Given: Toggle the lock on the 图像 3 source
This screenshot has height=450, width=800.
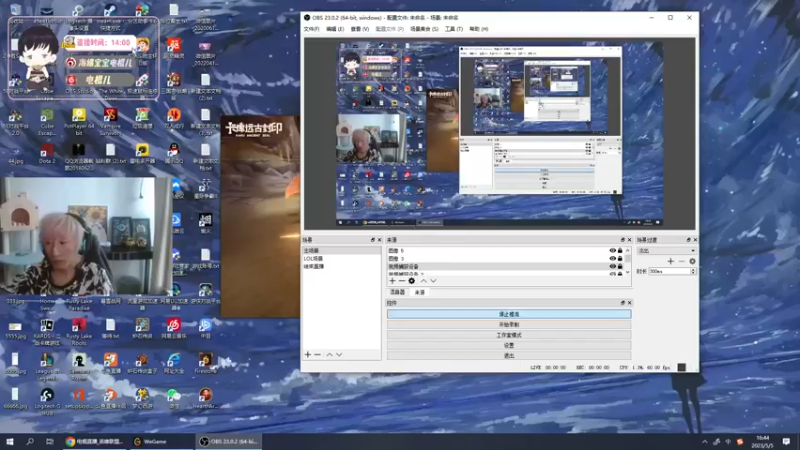Looking at the screenshot, I should point(620,258).
